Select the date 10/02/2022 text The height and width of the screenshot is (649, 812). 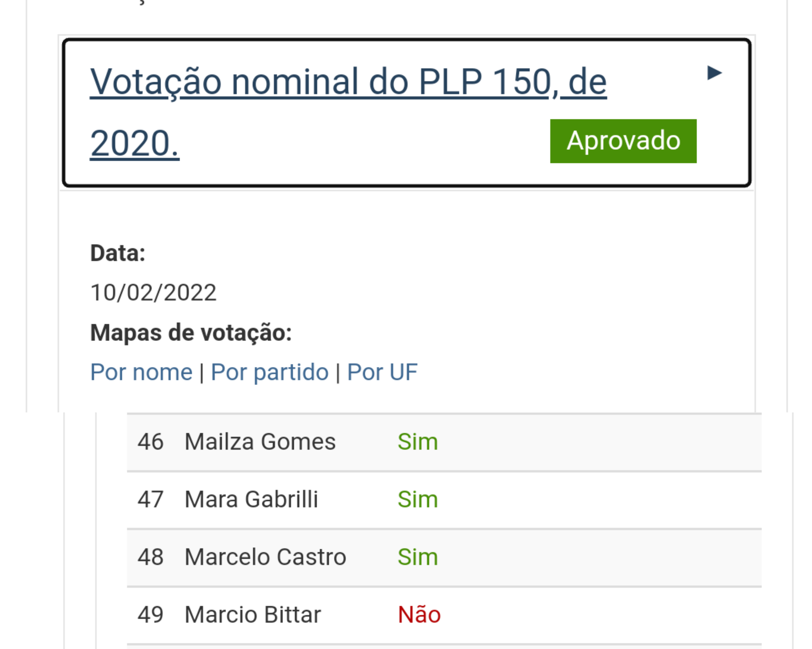153,292
